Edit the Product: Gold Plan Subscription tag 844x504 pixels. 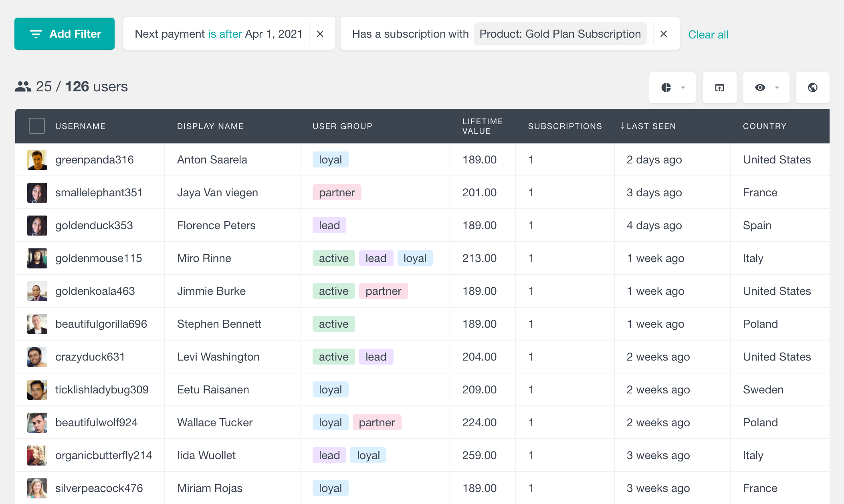[x=560, y=34]
